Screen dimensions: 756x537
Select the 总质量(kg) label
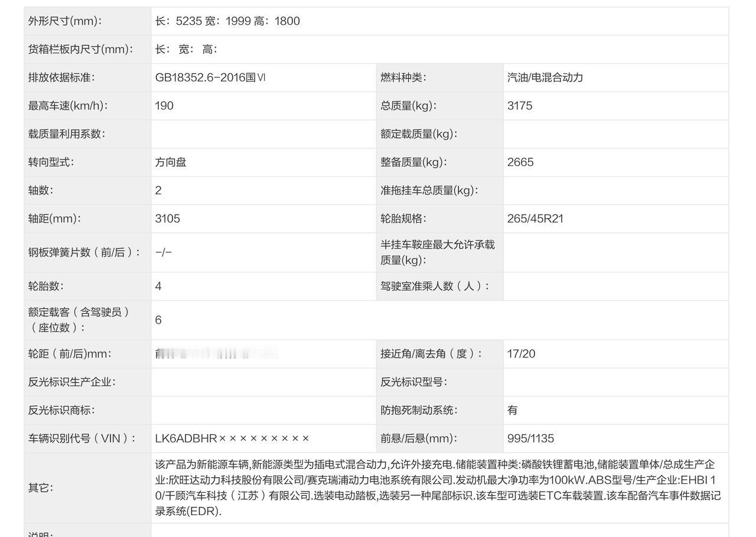pyautogui.click(x=409, y=106)
